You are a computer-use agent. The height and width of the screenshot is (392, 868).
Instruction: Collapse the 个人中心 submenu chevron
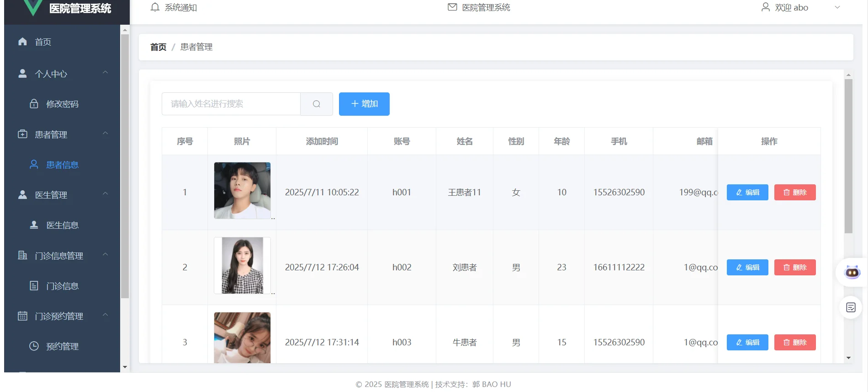[106, 73]
